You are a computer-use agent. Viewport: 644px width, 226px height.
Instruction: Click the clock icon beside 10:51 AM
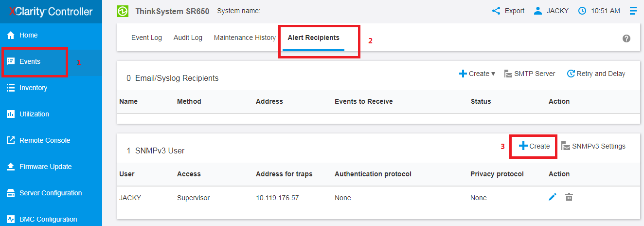[x=582, y=11]
